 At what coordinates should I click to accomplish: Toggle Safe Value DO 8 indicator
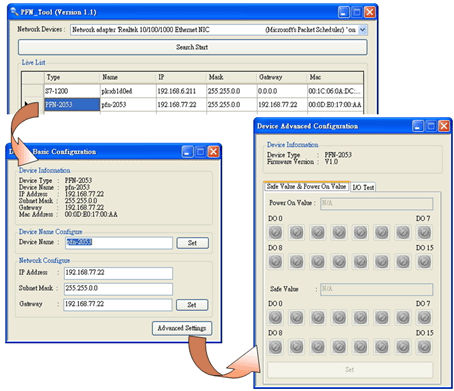click(x=275, y=347)
